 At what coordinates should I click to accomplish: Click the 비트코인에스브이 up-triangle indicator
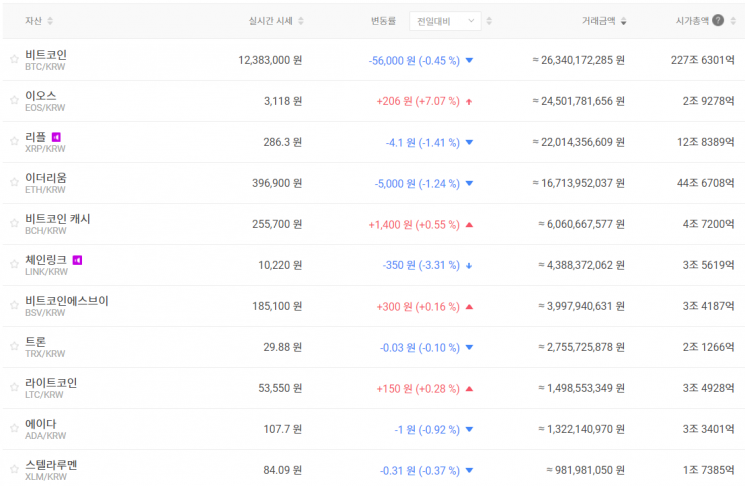(x=469, y=307)
